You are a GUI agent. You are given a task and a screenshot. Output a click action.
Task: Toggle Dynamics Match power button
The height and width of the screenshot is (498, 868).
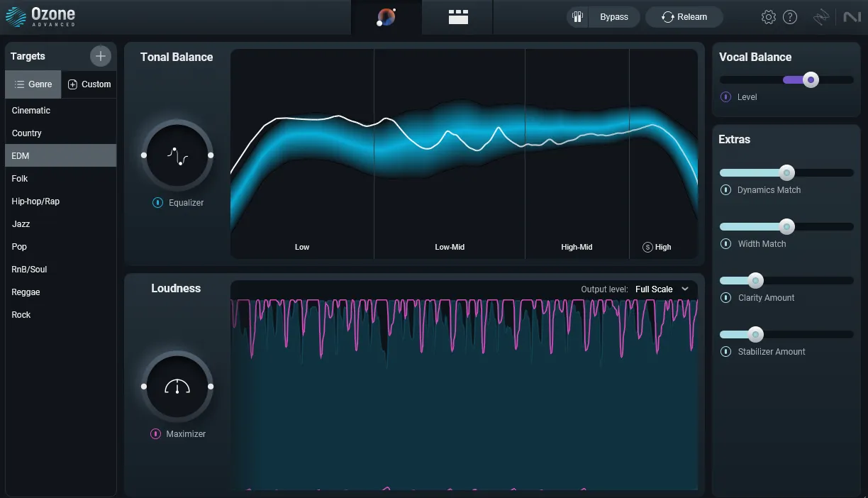pos(725,190)
